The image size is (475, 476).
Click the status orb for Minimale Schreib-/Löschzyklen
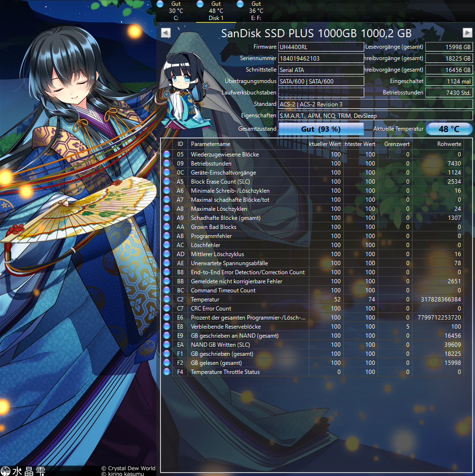point(167,191)
